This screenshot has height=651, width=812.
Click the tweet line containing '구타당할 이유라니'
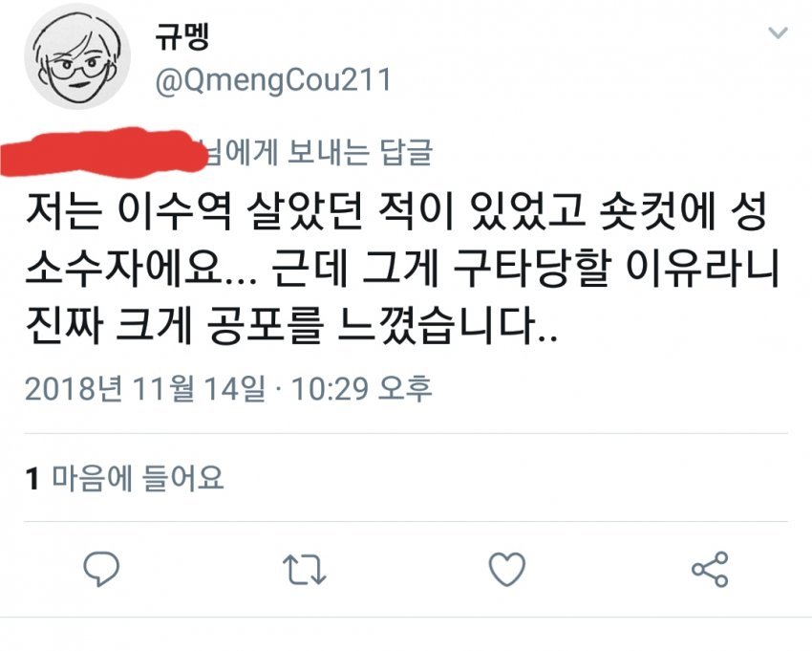(402, 270)
